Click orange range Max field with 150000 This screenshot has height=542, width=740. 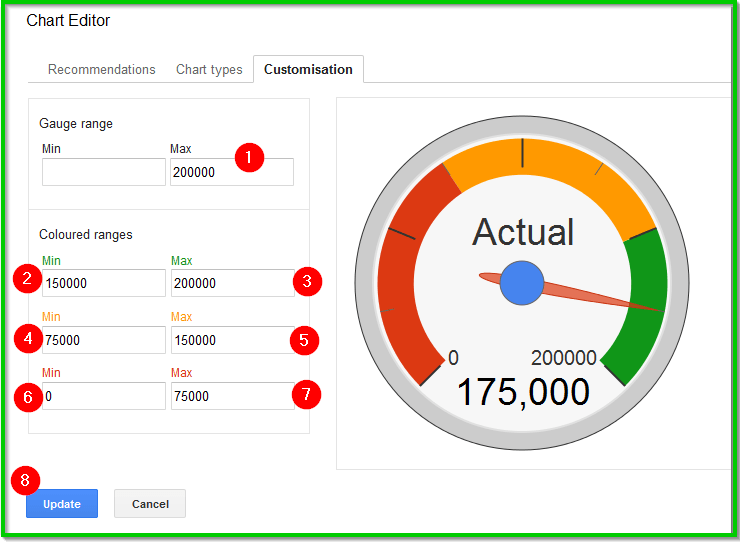coord(231,340)
